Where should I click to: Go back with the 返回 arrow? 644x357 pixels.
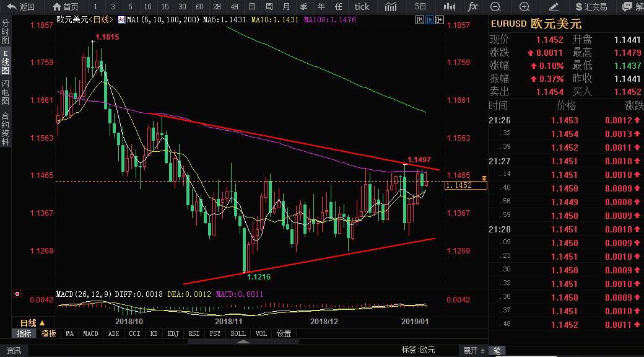coord(21,7)
